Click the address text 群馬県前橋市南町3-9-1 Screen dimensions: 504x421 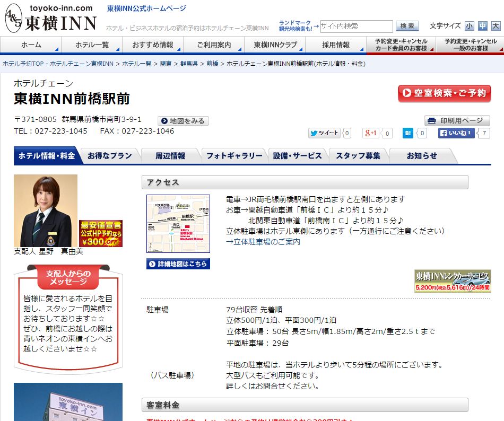(101, 119)
